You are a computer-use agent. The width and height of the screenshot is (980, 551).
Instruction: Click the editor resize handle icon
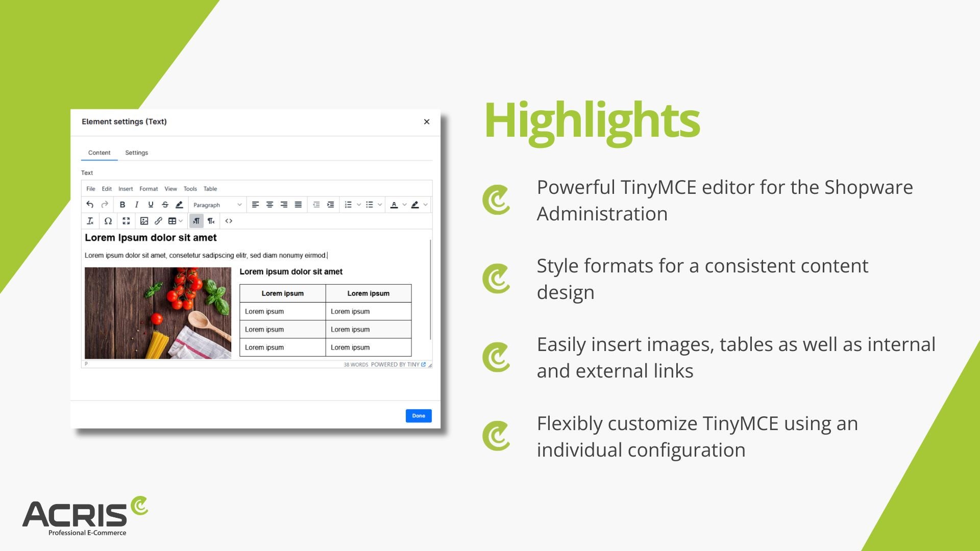coord(430,365)
